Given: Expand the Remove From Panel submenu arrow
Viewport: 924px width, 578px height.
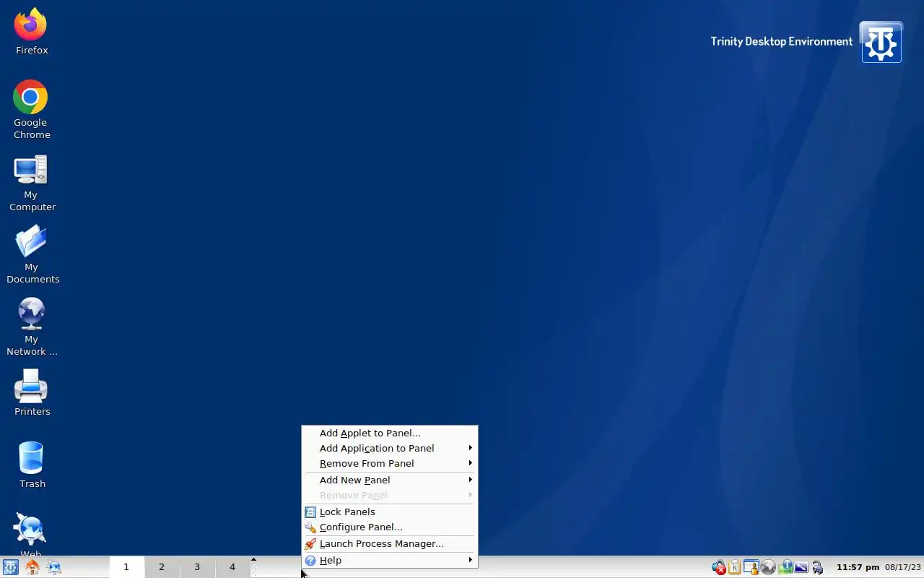Looking at the screenshot, I should pos(471,463).
